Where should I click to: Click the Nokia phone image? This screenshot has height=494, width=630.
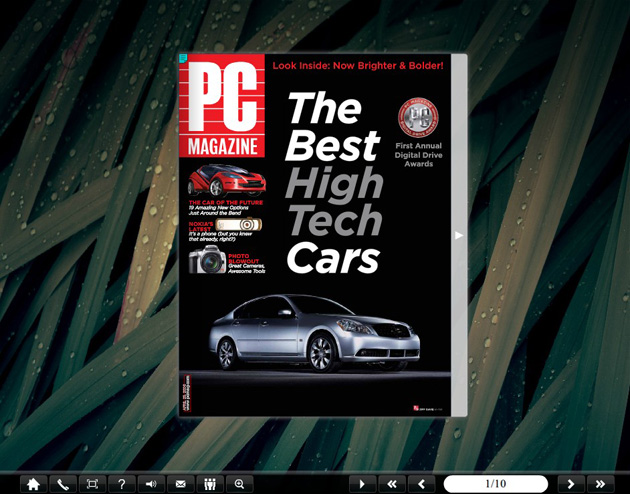pyautogui.click(x=239, y=225)
